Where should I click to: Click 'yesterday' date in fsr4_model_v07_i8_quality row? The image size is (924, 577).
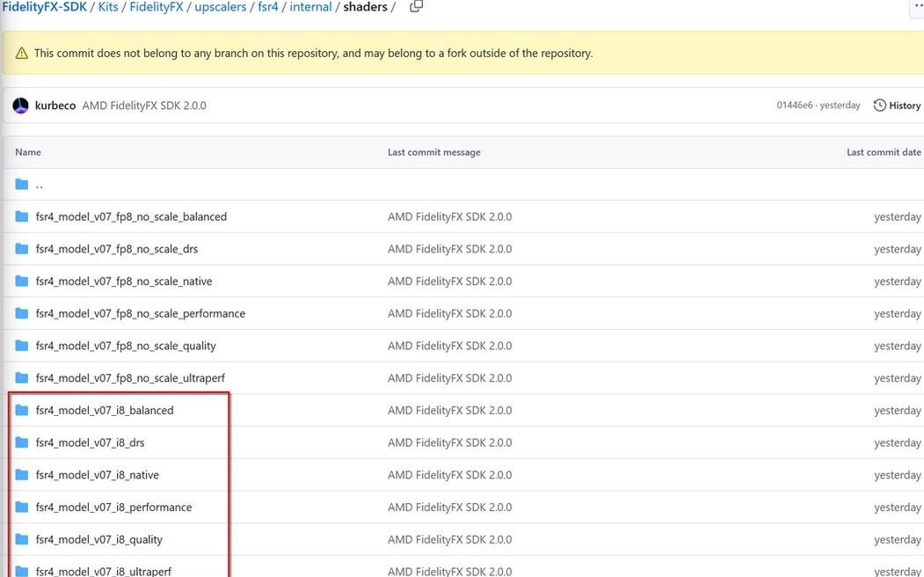coord(898,540)
